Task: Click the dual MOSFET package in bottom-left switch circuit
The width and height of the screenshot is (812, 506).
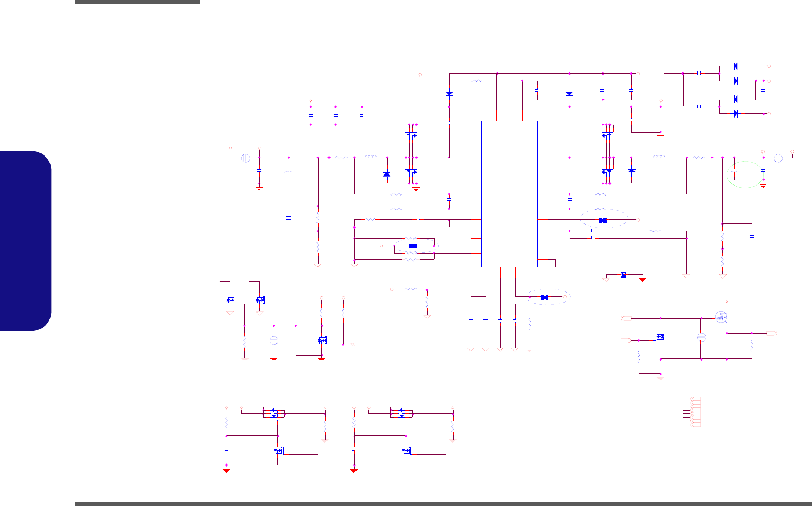Action: [274, 412]
